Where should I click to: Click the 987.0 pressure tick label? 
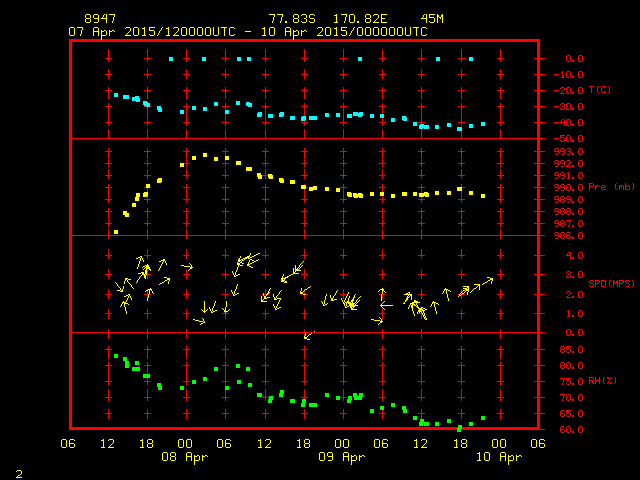(x=569, y=224)
